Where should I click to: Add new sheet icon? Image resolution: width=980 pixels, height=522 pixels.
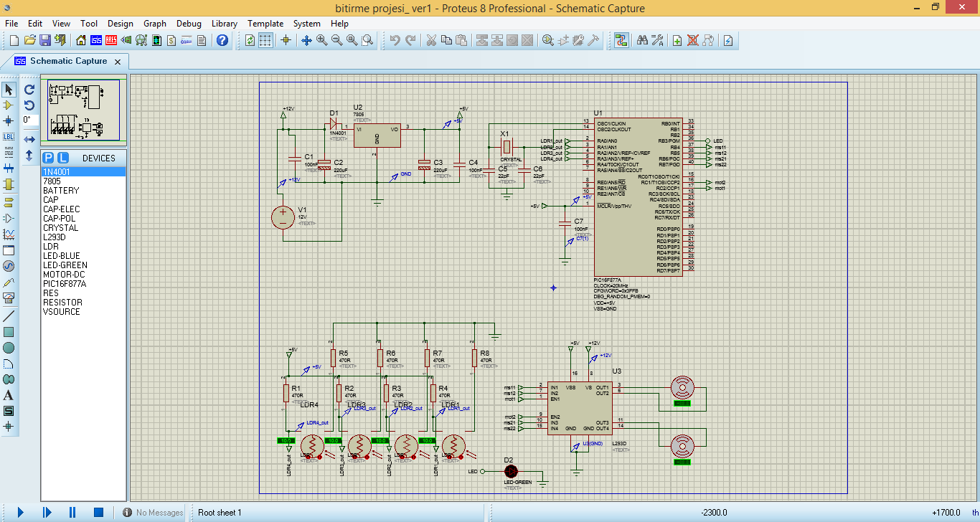point(677,40)
